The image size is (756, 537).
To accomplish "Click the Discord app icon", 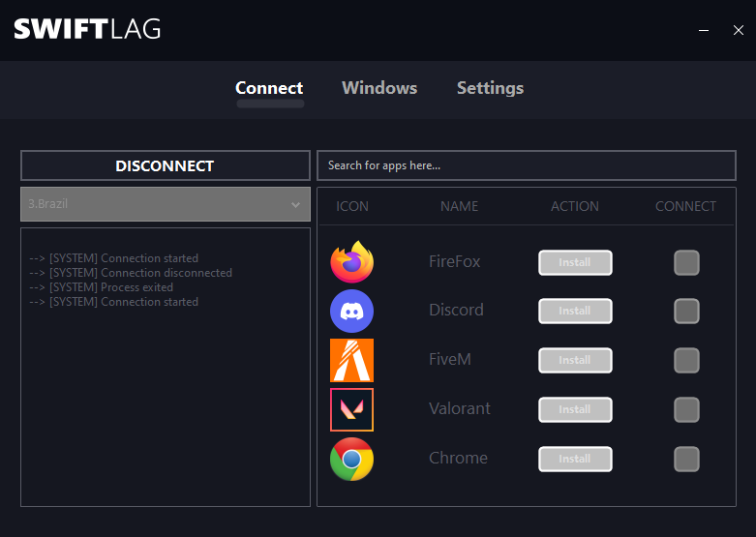I will click(351, 311).
